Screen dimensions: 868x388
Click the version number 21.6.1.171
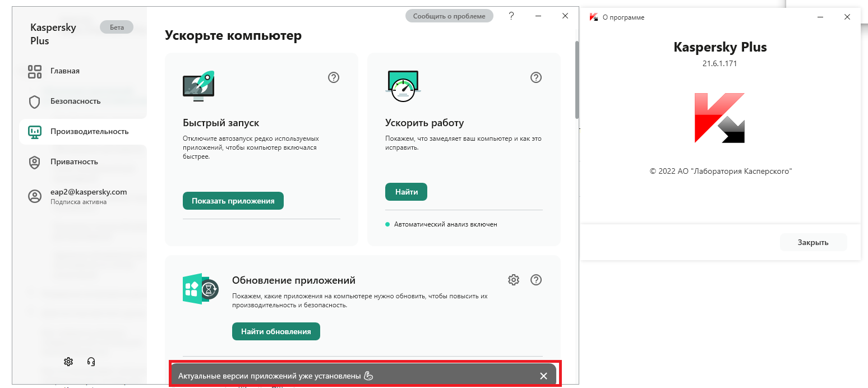click(x=720, y=64)
